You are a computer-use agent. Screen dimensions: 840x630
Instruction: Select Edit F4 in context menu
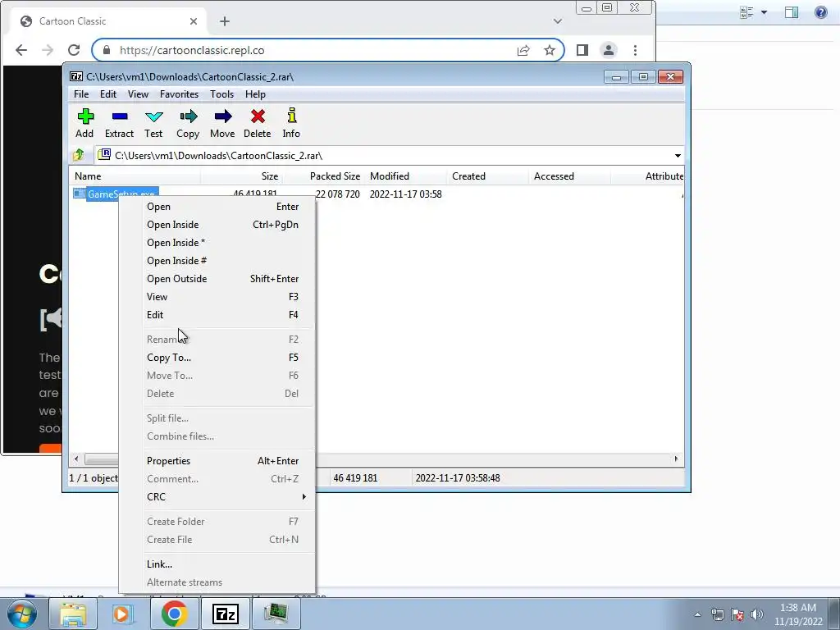[217, 315]
